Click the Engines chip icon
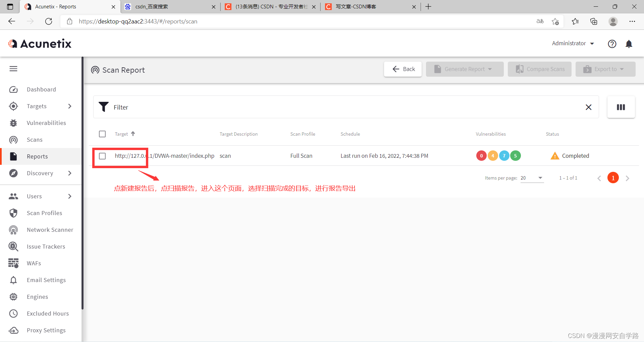644x342 pixels. (x=13, y=297)
